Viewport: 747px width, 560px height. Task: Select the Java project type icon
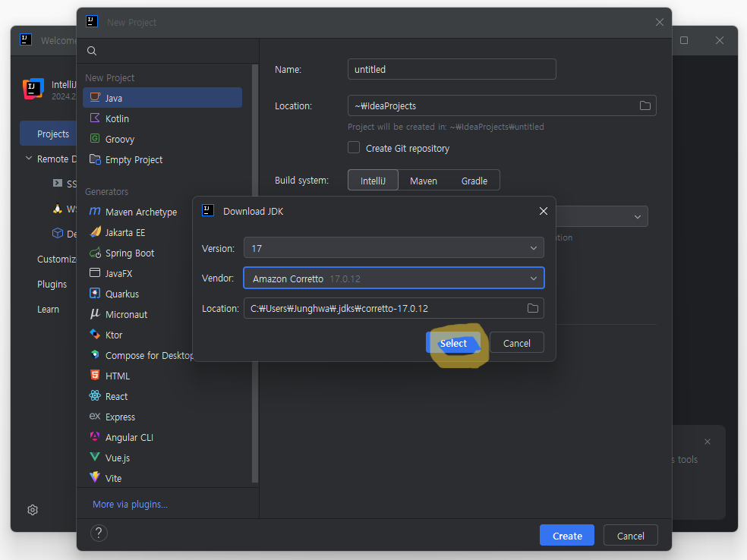(95, 97)
